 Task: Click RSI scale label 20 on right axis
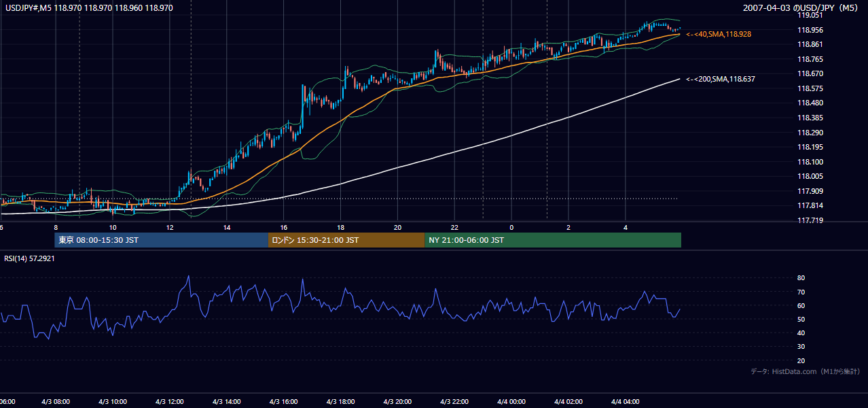pos(801,360)
